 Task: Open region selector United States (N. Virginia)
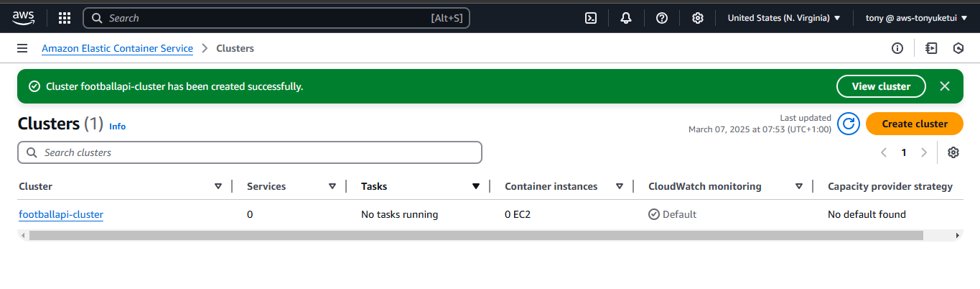pos(784,18)
